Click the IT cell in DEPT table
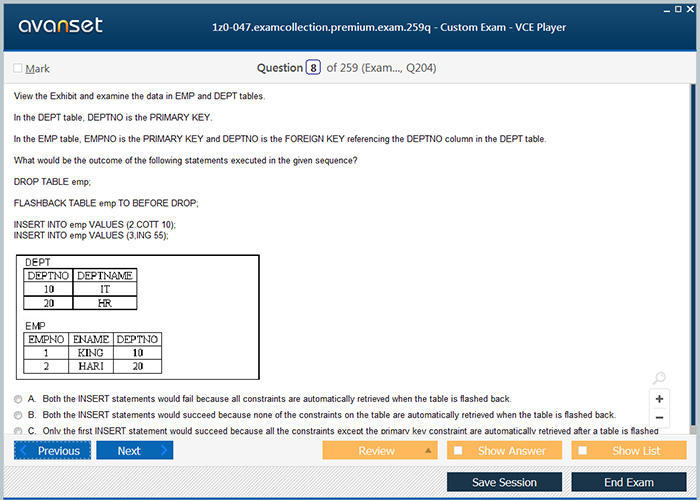This screenshot has width=700, height=500. coord(105,289)
